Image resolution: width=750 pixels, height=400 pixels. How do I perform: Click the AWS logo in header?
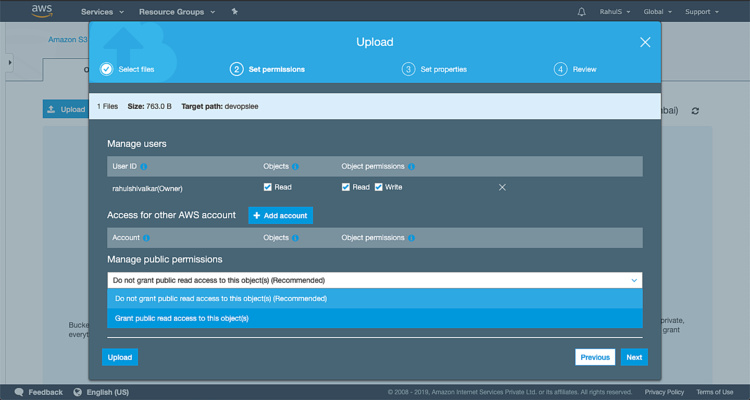pos(41,12)
